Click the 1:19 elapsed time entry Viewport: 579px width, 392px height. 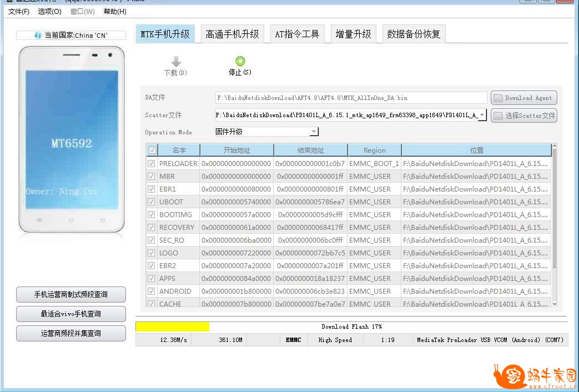pos(387,340)
